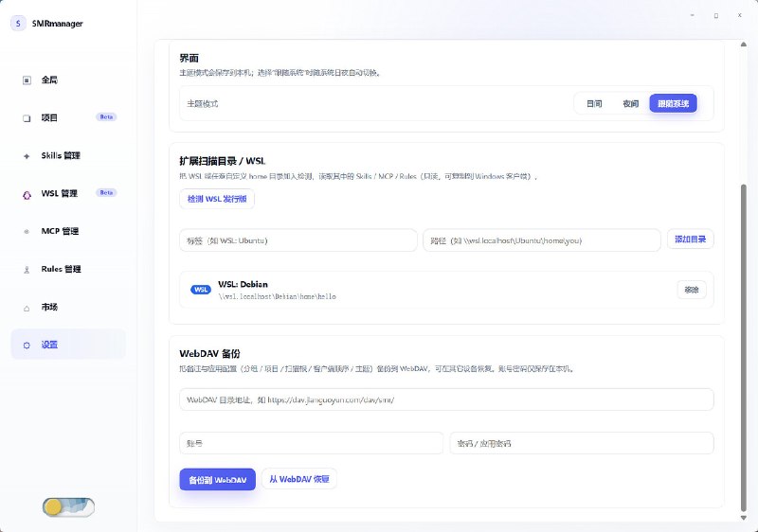Click the Skills 管理 sparkle icon

(x=27, y=156)
